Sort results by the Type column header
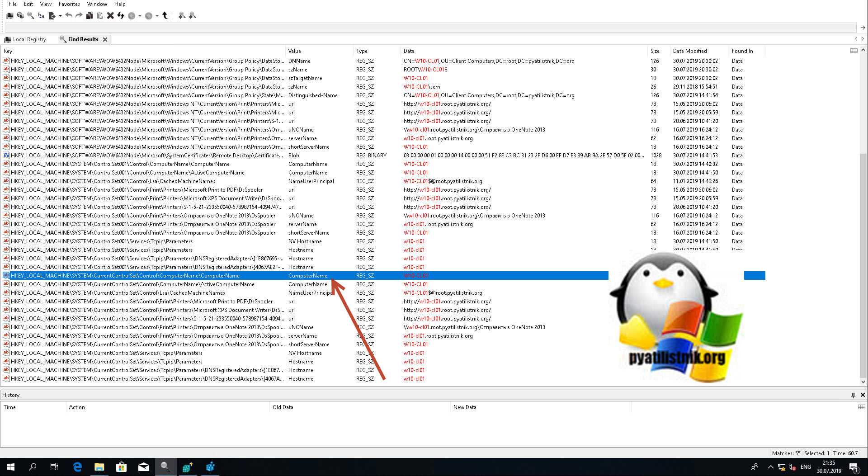The height and width of the screenshot is (476, 868). [362, 51]
